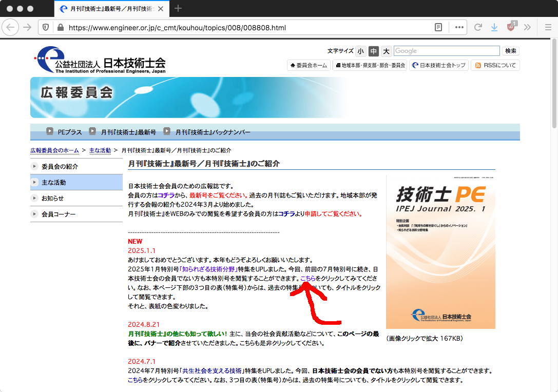Screen dimensions: 558x392
Task: Expand 委員会の紹介 sidebar item
Action: 76,166
